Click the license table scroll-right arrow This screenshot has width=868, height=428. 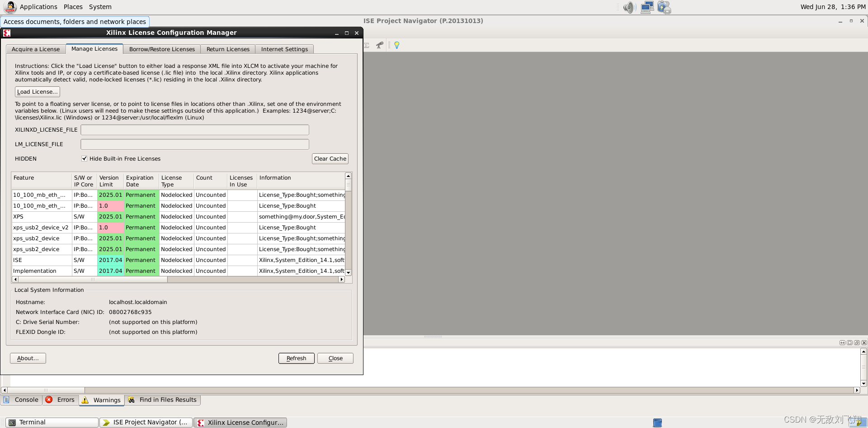[x=342, y=280]
